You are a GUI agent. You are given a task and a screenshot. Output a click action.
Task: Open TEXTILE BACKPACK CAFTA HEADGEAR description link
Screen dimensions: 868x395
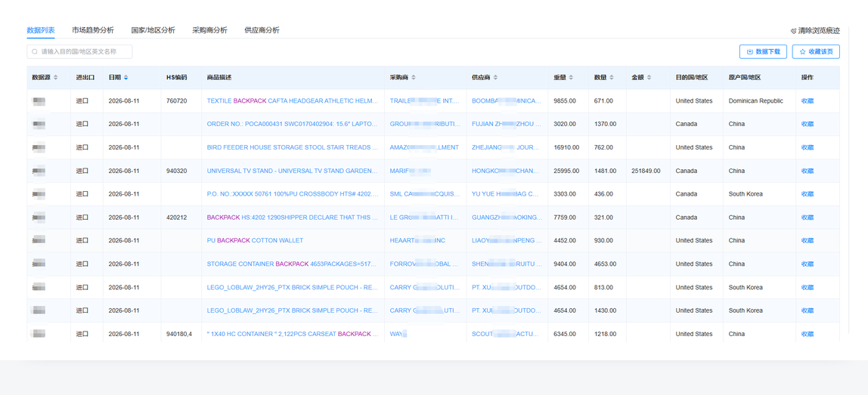(293, 100)
